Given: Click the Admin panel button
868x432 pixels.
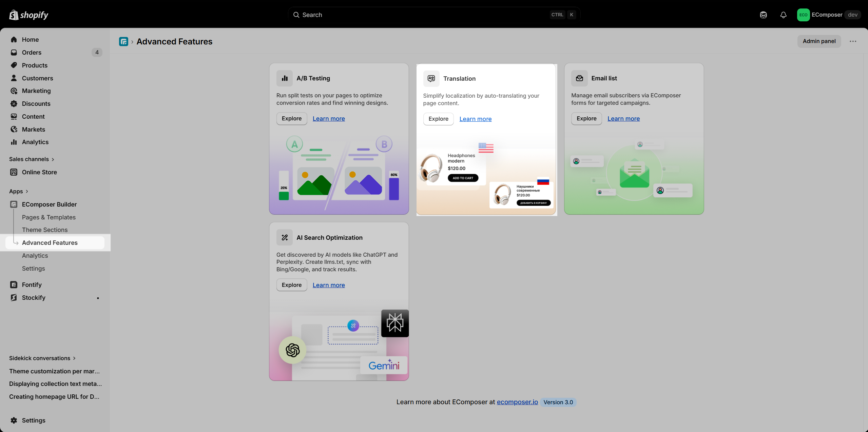Looking at the screenshot, I should pos(819,41).
